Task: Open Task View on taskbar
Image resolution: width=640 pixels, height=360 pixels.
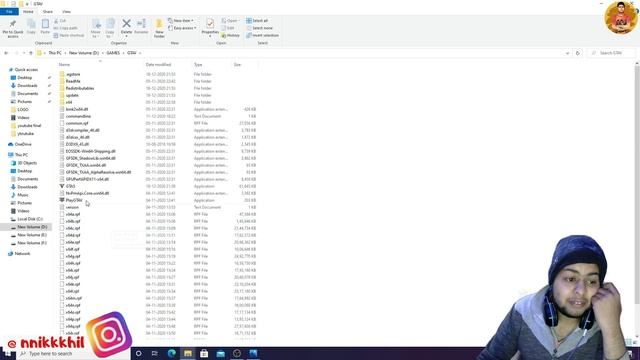Action: (155, 353)
